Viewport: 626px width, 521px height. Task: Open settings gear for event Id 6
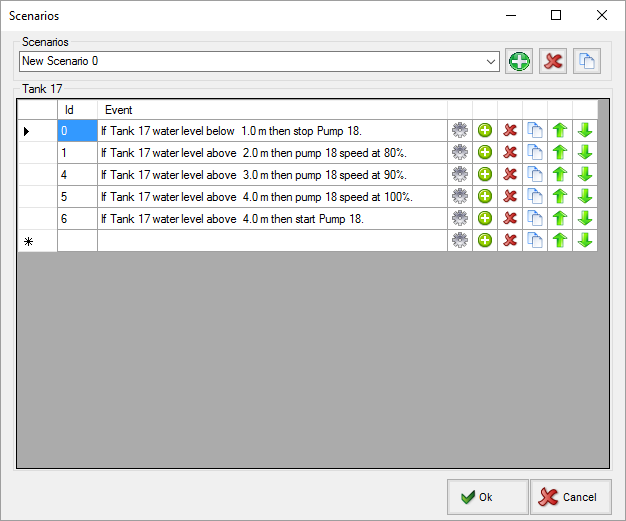click(x=460, y=219)
